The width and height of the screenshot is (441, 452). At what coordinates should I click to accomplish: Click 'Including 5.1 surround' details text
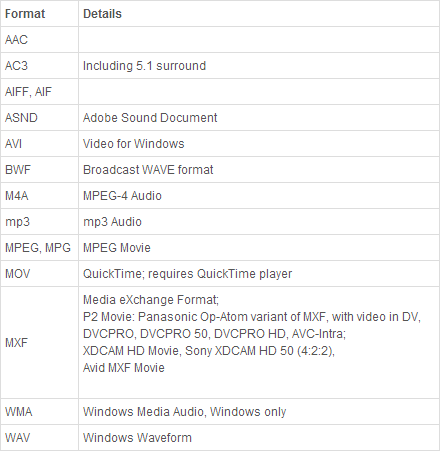point(144,66)
